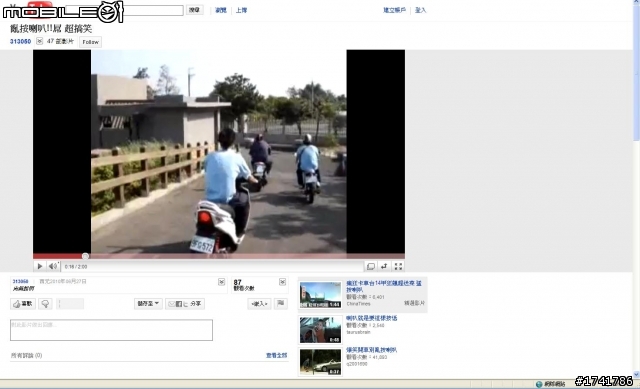The width and height of the screenshot is (640, 389).
Task: Expand the 87 view count statistics
Action: pyautogui.click(x=282, y=282)
